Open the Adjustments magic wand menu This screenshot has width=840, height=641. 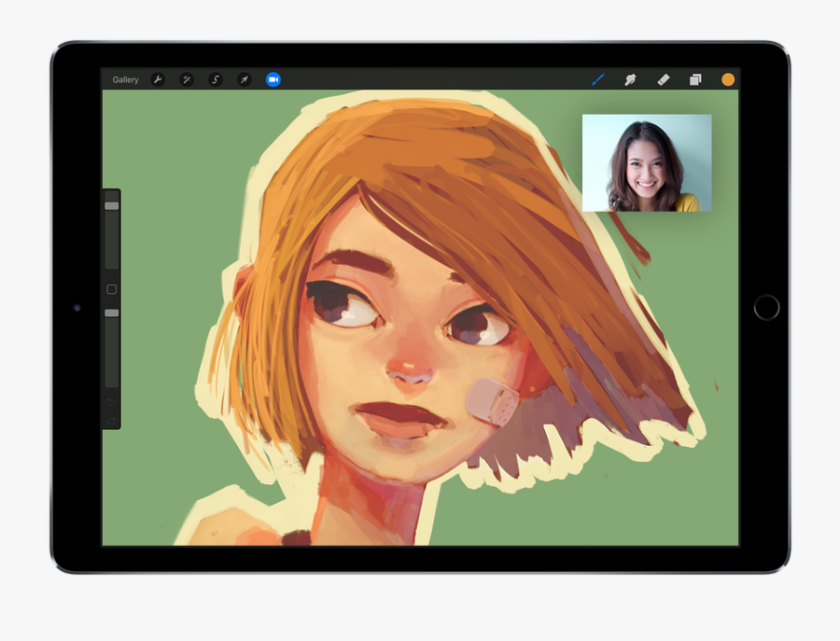[187, 80]
